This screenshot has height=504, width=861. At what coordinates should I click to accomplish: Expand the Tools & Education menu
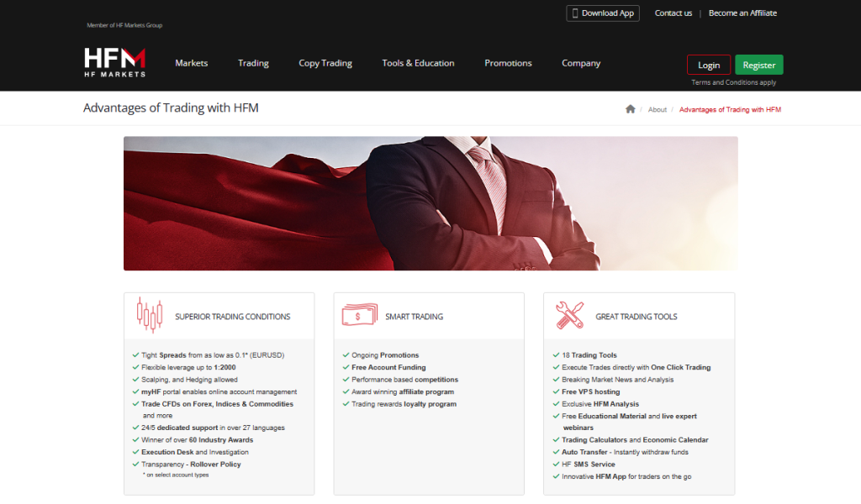pos(418,63)
